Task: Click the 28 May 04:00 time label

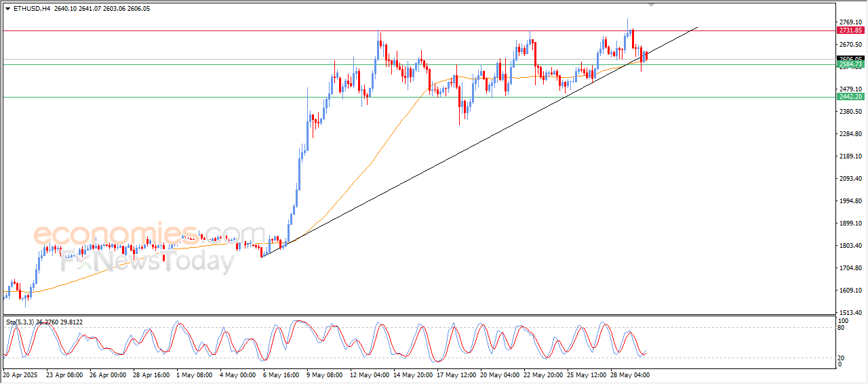Action: point(630,375)
